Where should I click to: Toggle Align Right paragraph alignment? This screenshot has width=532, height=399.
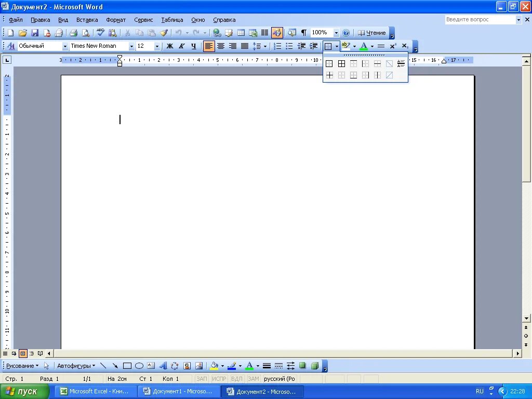[232, 46]
